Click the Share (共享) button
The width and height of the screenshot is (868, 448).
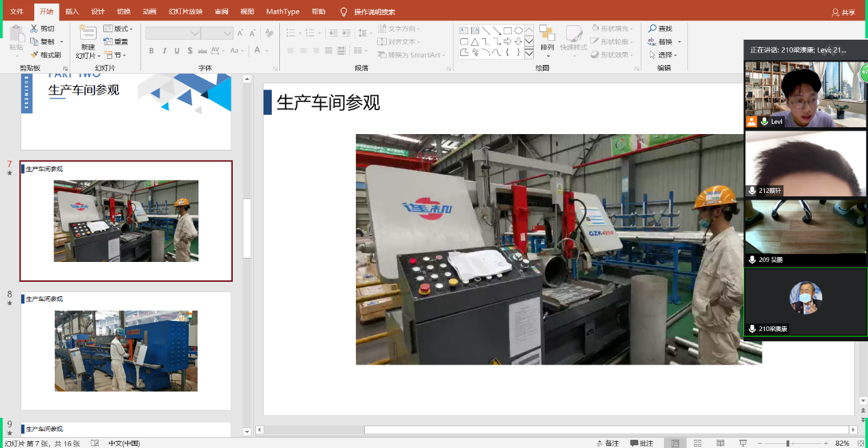843,12
